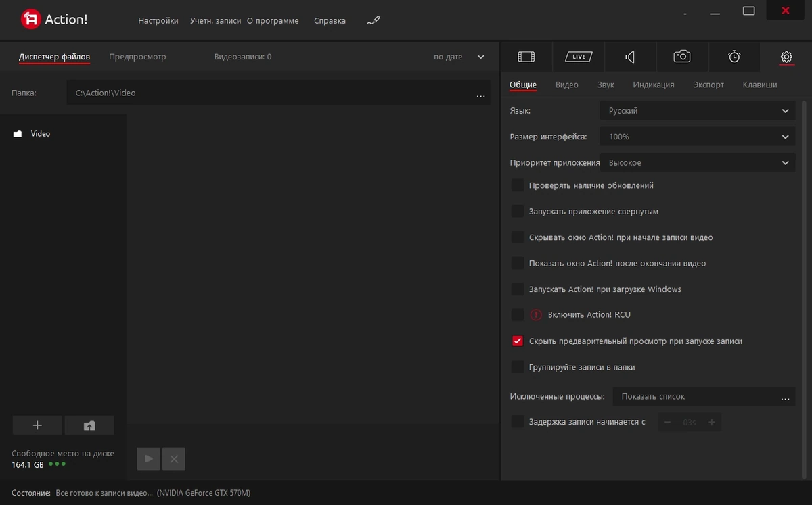Open the video recording mode tab icon
This screenshot has width=812, height=505.
(x=526, y=57)
